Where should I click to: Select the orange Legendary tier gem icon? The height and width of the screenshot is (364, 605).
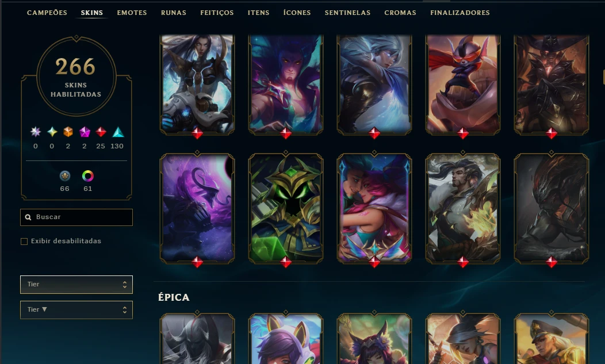click(x=68, y=132)
